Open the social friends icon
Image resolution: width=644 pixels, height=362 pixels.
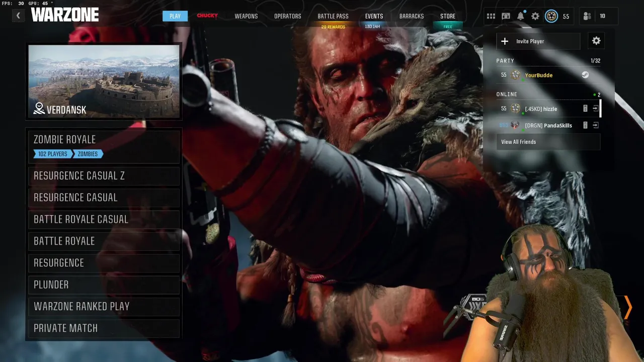coord(587,16)
